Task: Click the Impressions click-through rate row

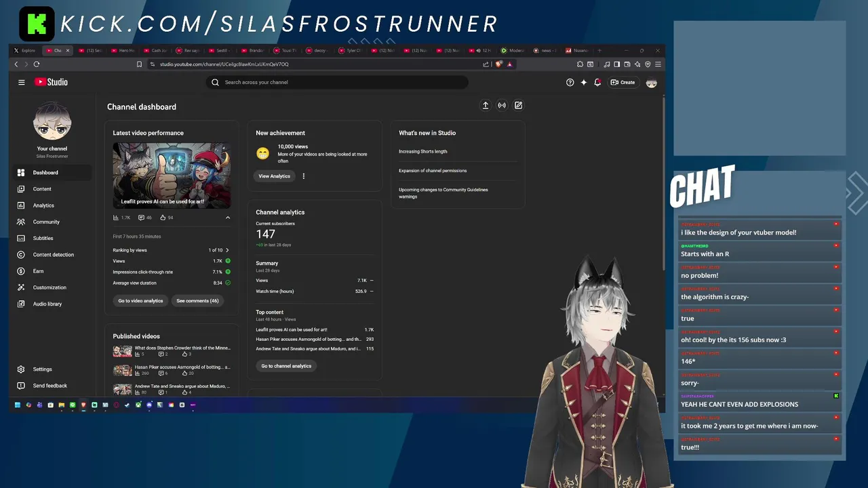Action: tap(172, 272)
